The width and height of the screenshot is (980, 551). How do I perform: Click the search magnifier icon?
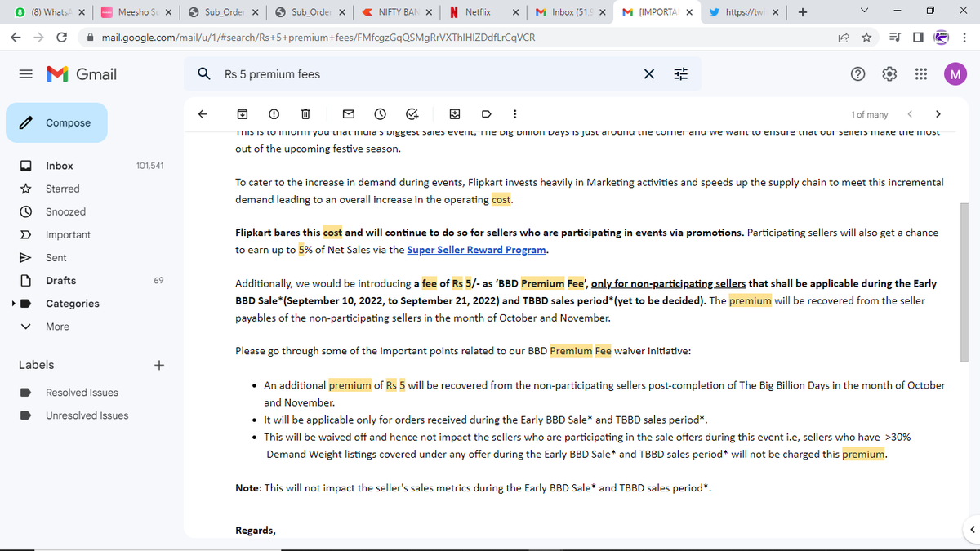(204, 74)
